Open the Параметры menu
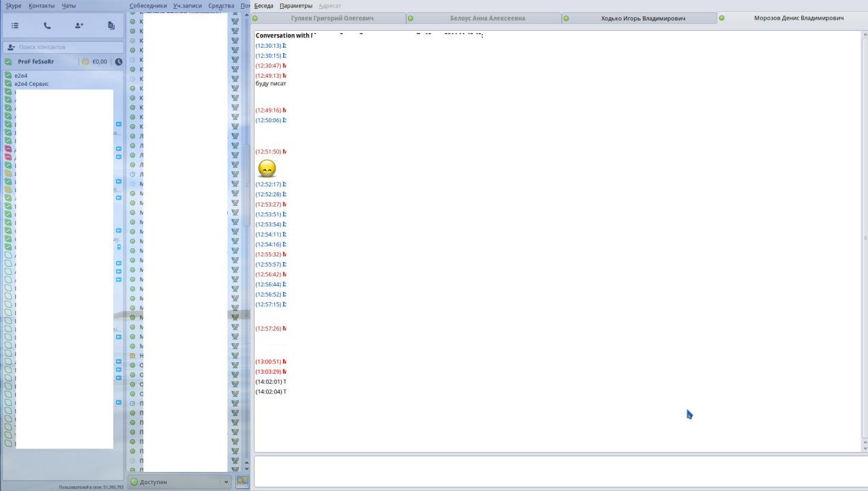Viewport: 868px width, 491px height. [x=296, y=5]
